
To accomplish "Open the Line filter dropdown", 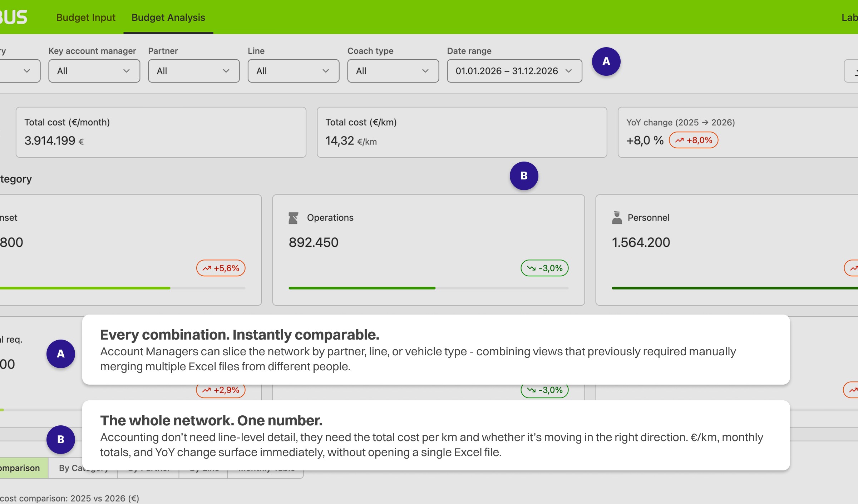I will (x=293, y=71).
